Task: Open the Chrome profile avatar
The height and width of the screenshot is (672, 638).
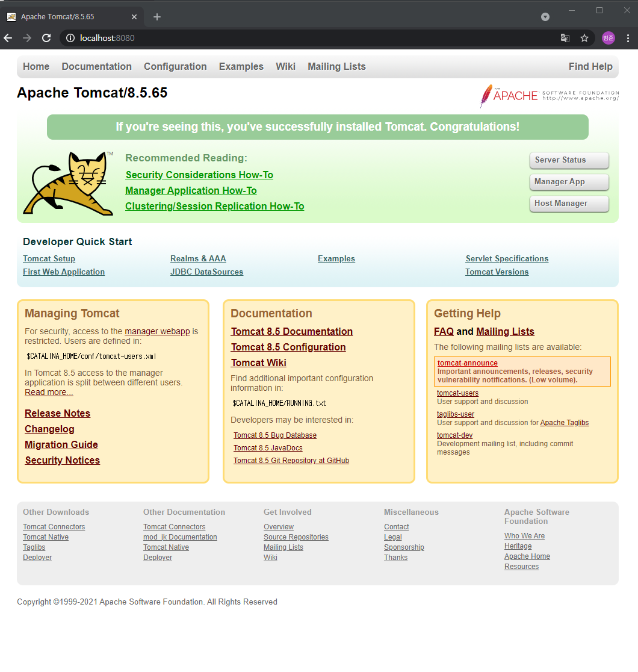Action: point(609,38)
